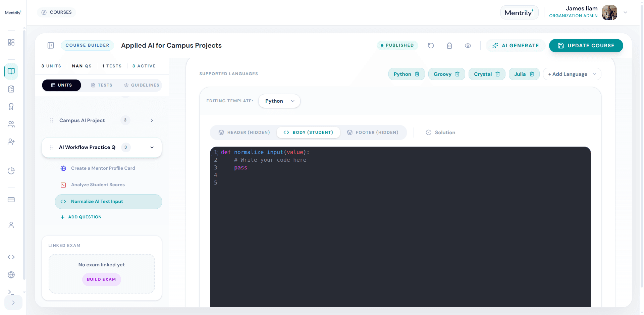Remove the Python language via trash icon
Image resolution: width=644 pixels, height=315 pixels.
tap(417, 74)
